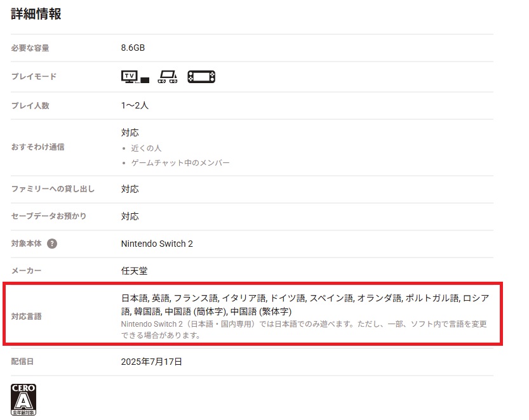The height and width of the screenshot is (420, 529).
Task: Click the 必要な容量 label
Action: click(30, 48)
